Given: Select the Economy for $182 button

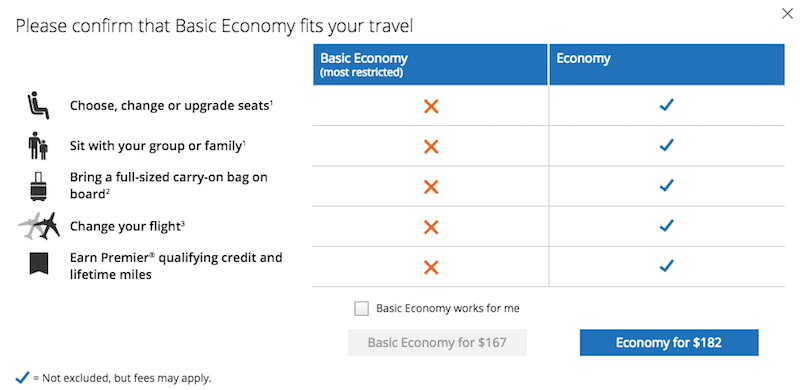Looking at the screenshot, I should [x=669, y=343].
